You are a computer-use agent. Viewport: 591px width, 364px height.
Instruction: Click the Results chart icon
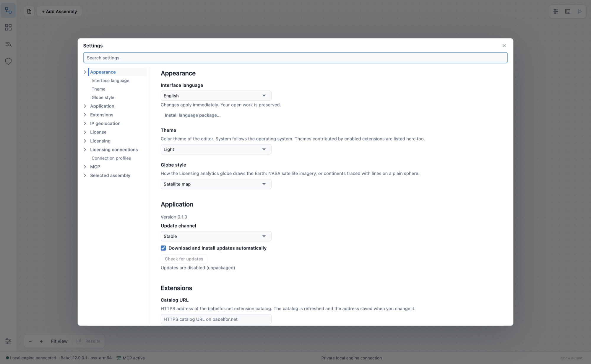click(79, 341)
